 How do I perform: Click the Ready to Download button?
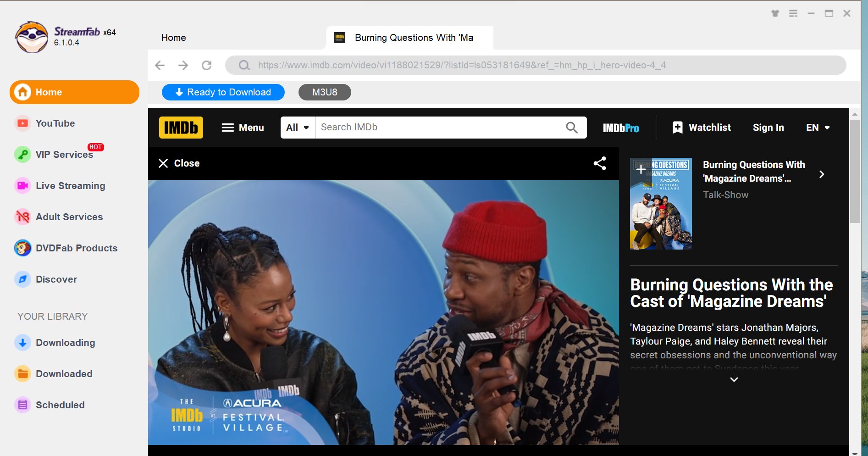(223, 92)
